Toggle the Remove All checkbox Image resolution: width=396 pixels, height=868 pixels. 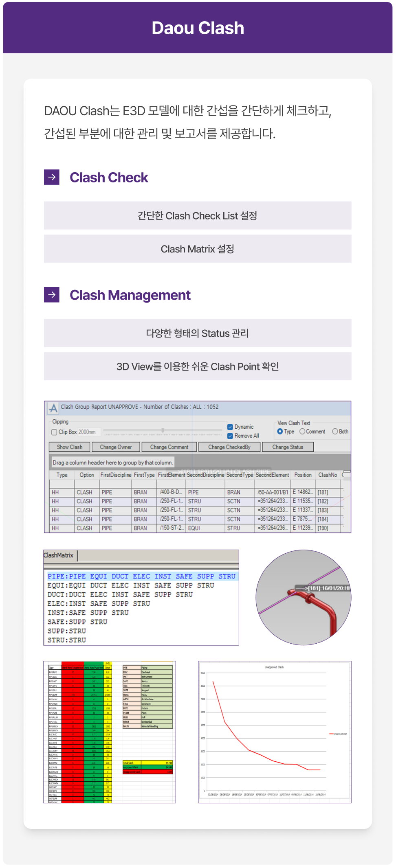230,436
